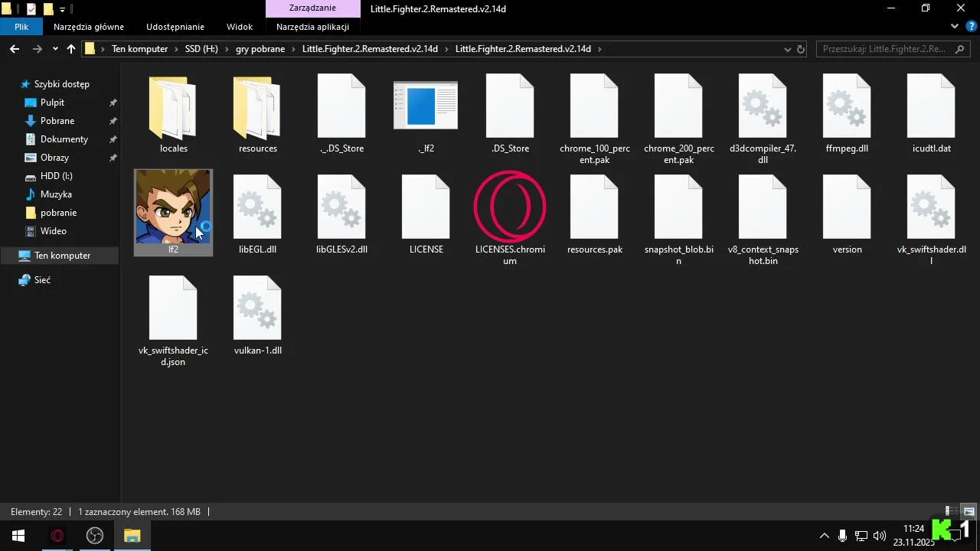This screenshot has width=980, height=551.
Task: Switch to large icons view layout
Action: [x=969, y=511]
